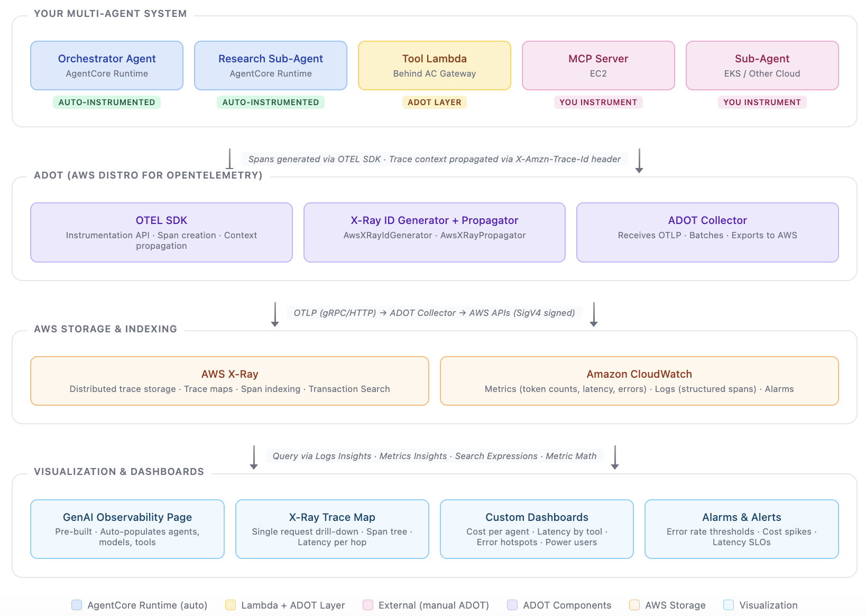866x616 pixels.
Task: Click ADOT (AWS DISTRO FOR OPENTELEMETRY) heading
Action: [149, 175]
